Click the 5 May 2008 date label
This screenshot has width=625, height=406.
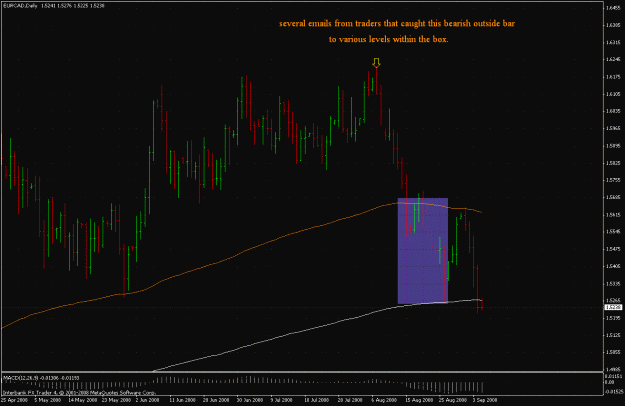click(48, 400)
